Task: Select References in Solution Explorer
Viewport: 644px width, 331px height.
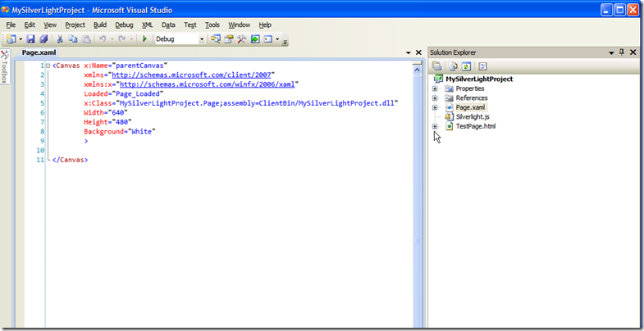Action: pos(472,98)
